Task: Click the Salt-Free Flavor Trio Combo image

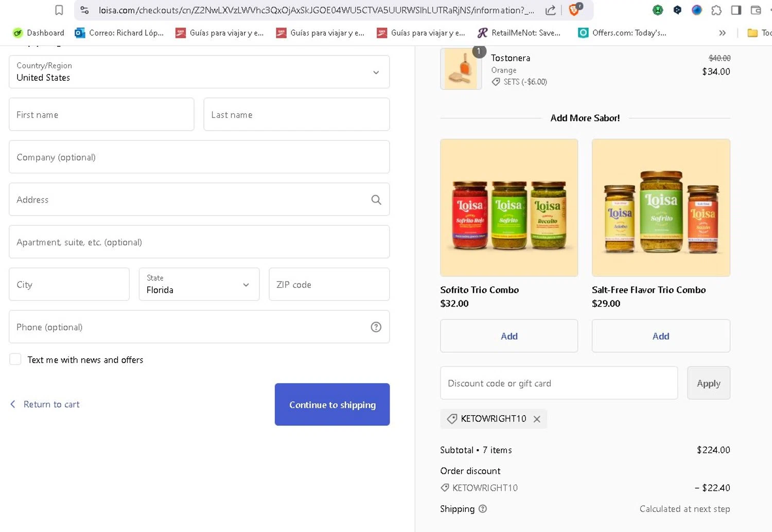Action: 661,207
